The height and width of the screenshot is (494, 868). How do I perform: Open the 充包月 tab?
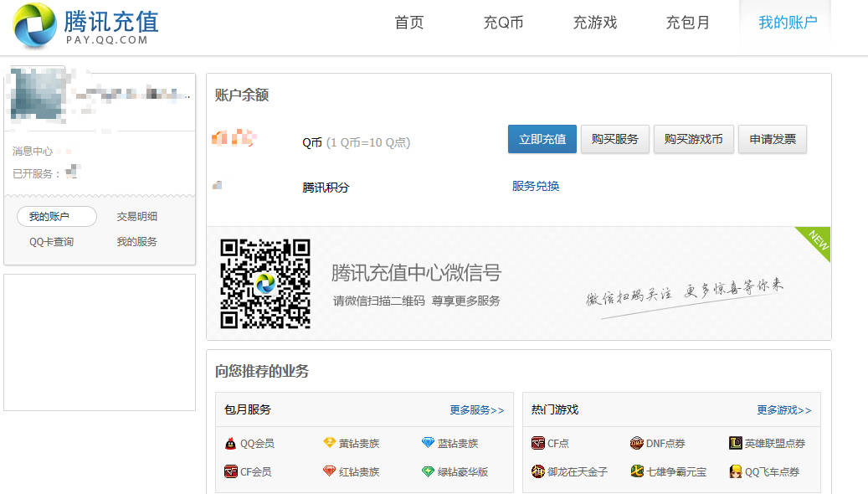coord(687,23)
